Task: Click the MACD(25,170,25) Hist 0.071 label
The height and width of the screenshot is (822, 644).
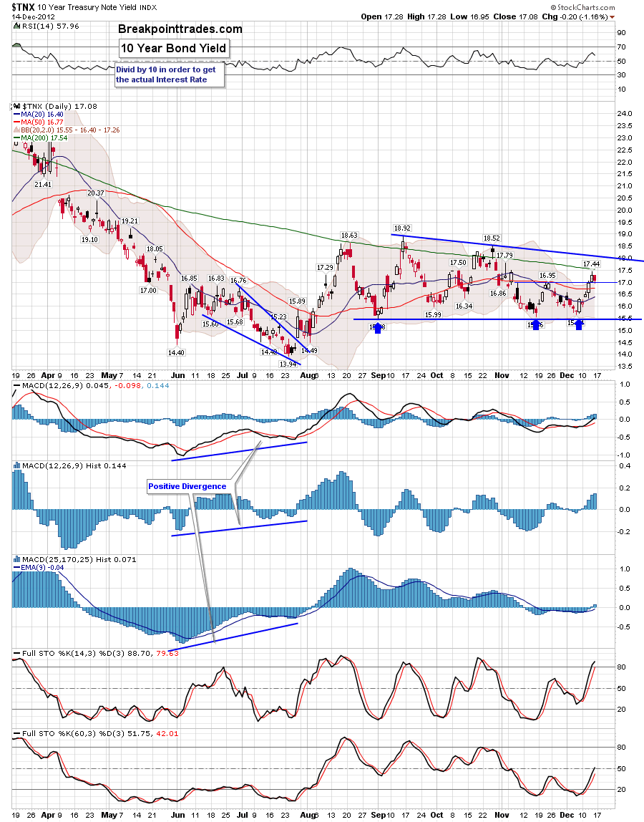Action: pyautogui.click(x=79, y=559)
